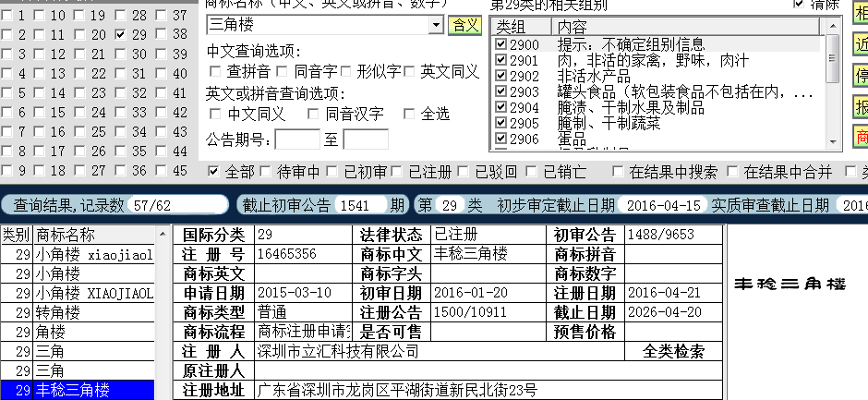
Task: Click 初审公告 value 1488/9653
Action: pos(660,235)
